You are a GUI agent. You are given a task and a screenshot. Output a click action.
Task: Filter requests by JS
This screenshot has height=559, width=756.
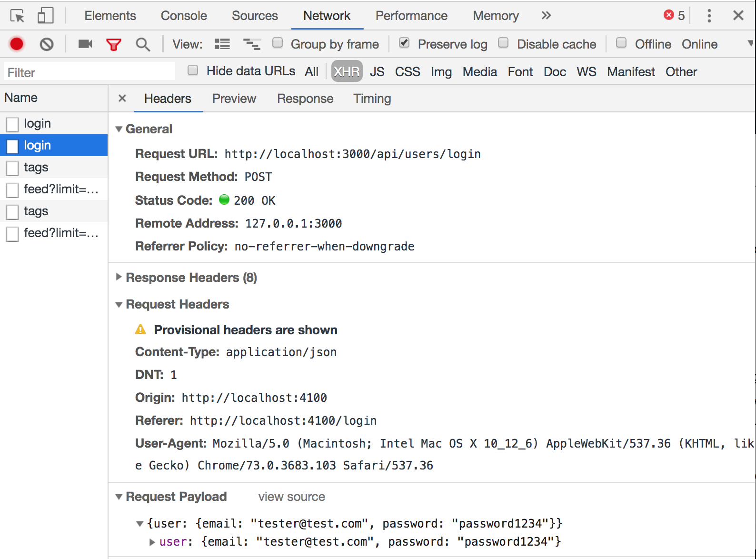point(377,72)
